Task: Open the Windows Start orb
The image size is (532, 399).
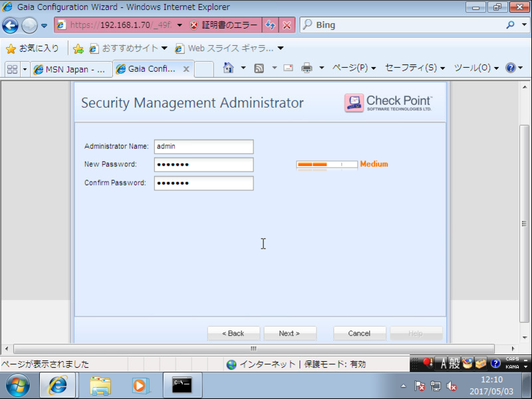Action: (x=18, y=386)
